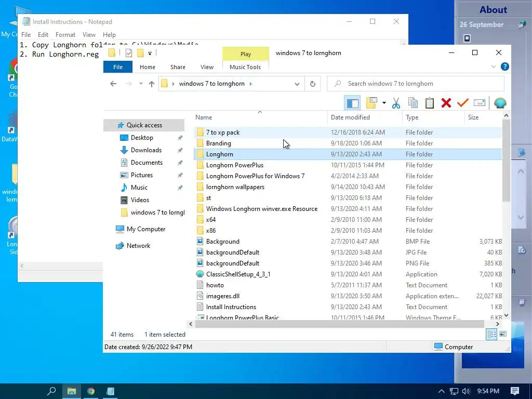Screen dimensions: 532x399
Task: Expand dropdown arrow beside folder options icon
Action: click(384, 103)
